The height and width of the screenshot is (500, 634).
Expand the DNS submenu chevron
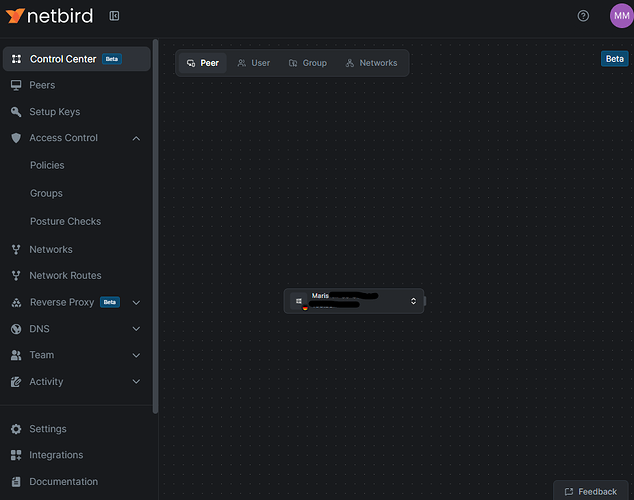coord(136,329)
